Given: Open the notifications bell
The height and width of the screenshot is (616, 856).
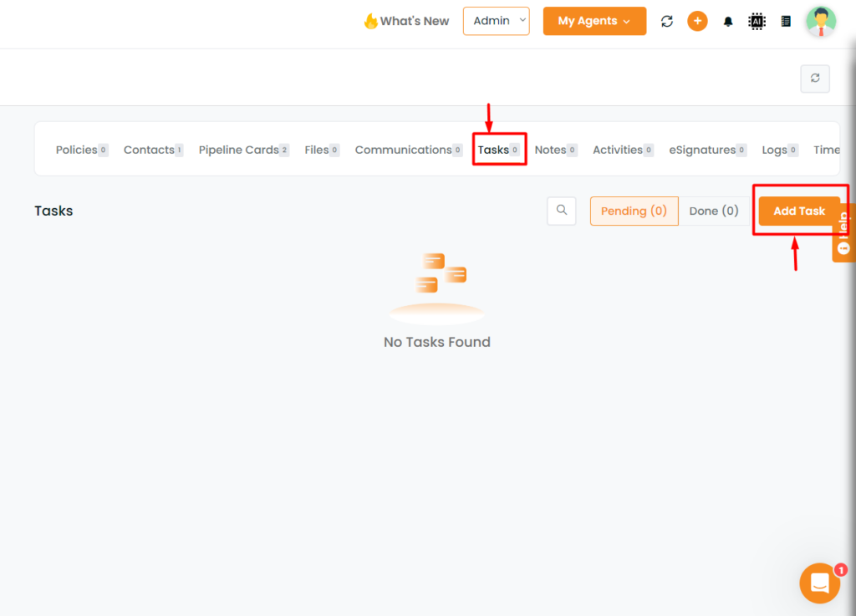Looking at the screenshot, I should pos(728,22).
